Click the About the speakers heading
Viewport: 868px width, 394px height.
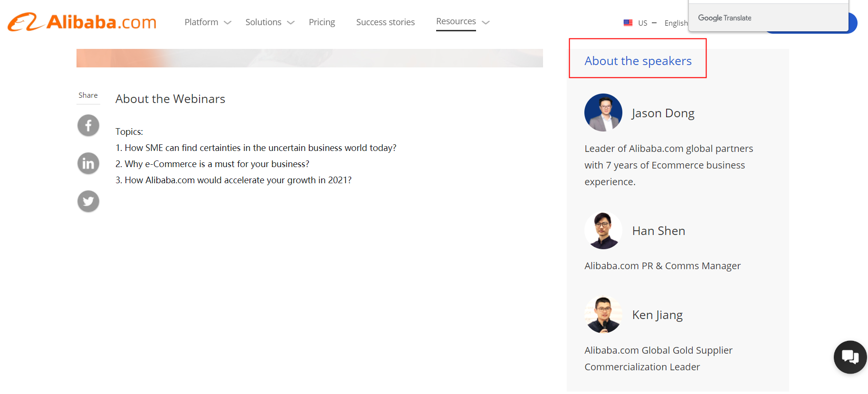(x=638, y=61)
